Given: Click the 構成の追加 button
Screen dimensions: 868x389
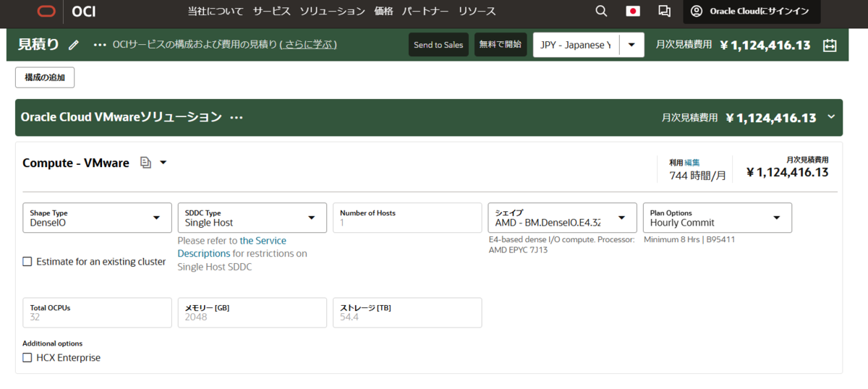Looking at the screenshot, I should click(x=45, y=77).
